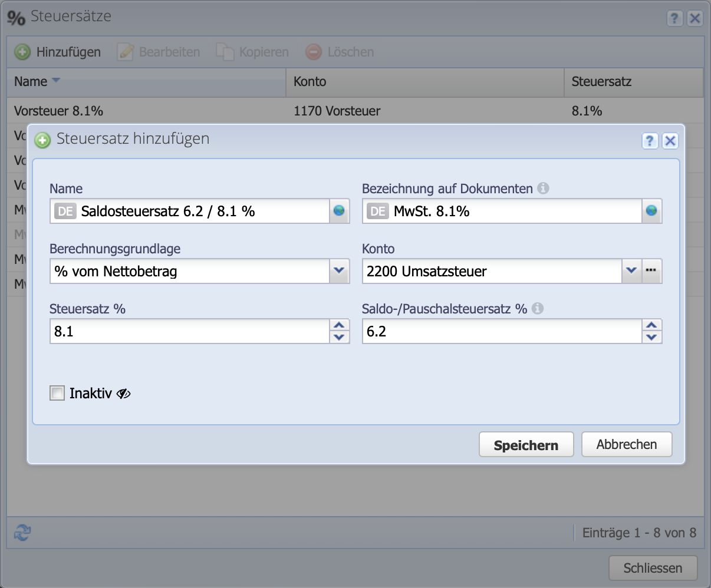
Task: Click the ellipsis button next to the Konto field
Action: [x=652, y=271]
